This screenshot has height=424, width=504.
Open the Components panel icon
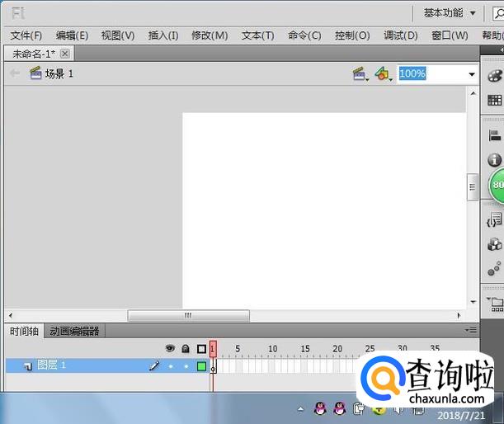pyautogui.click(x=494, y=244)
